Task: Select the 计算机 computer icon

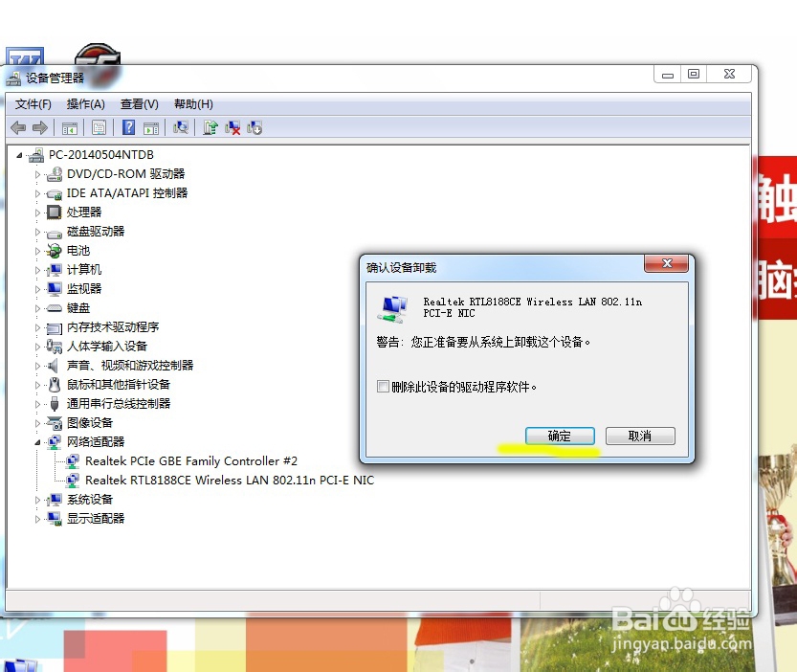Action: coord(54,270)
